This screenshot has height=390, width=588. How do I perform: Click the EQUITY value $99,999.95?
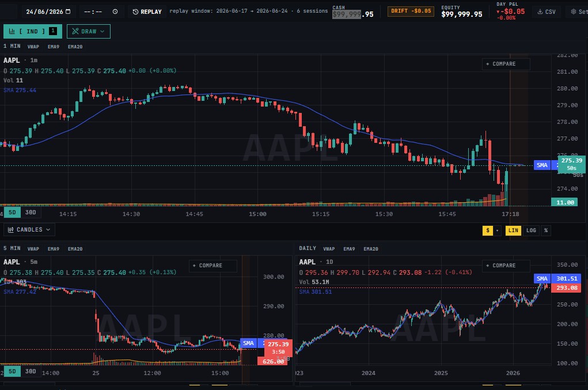click(462, 14)
